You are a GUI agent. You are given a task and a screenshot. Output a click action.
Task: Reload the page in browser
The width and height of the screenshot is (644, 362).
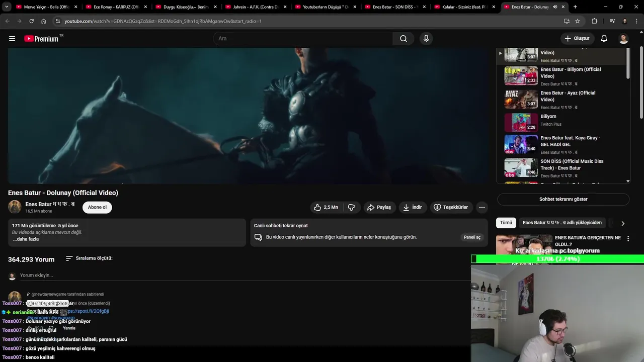click(31, 21)
